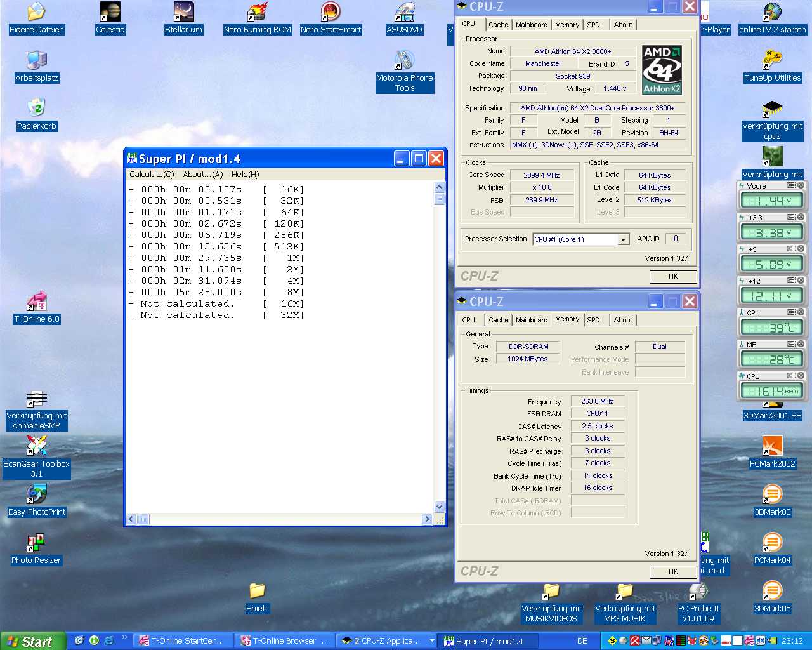Launch Photo Resizer desktop icon
The height and width of the screenshot is (650, 812).
click(36, 548)
